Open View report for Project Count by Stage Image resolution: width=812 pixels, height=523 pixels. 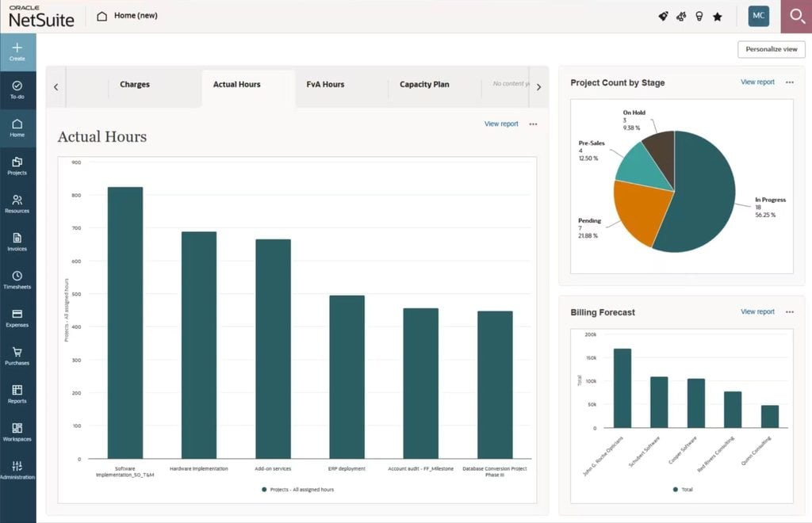[x=757, y=82]
